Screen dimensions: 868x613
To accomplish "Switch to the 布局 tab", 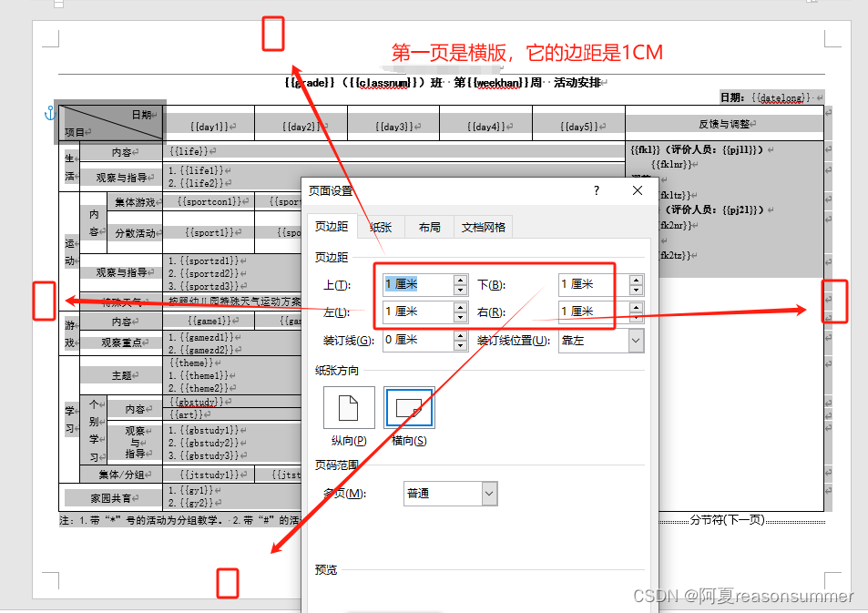I will click(428, 227).
